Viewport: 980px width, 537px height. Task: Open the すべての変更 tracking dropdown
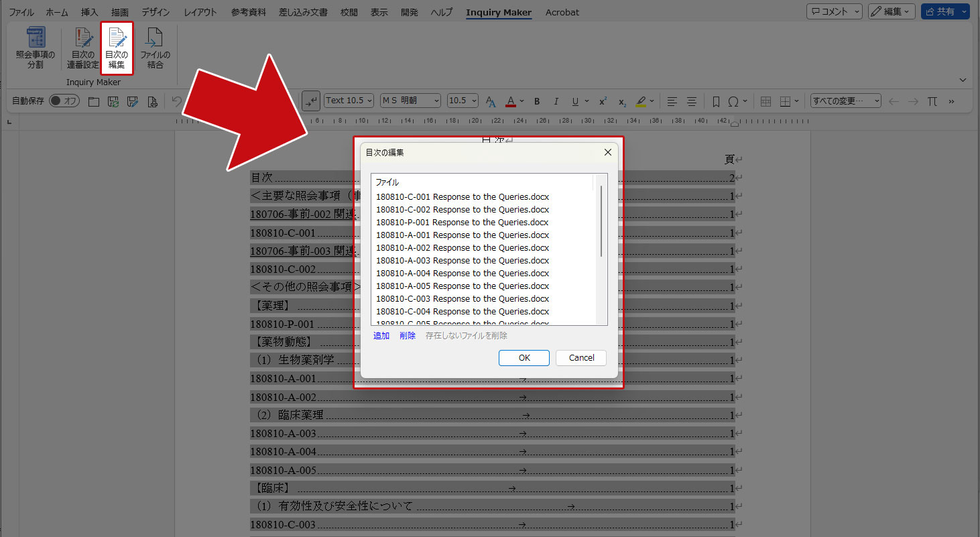click(x=846, y=101)
